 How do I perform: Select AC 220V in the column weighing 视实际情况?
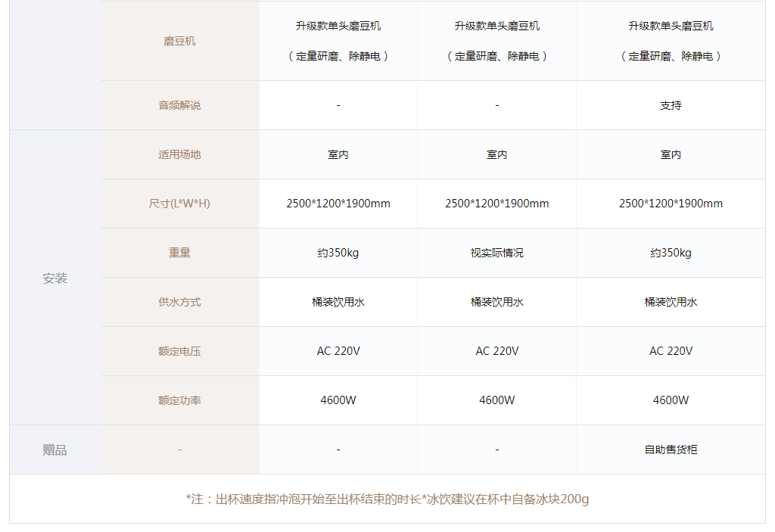[x=496, y=351]
